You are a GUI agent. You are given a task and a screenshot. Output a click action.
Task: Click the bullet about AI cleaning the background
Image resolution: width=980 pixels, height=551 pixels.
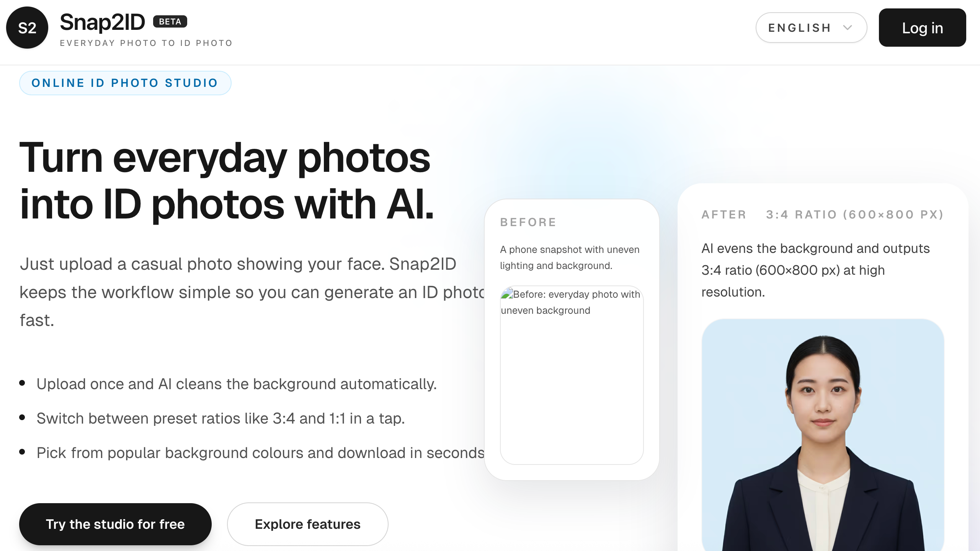click(237, 384)
